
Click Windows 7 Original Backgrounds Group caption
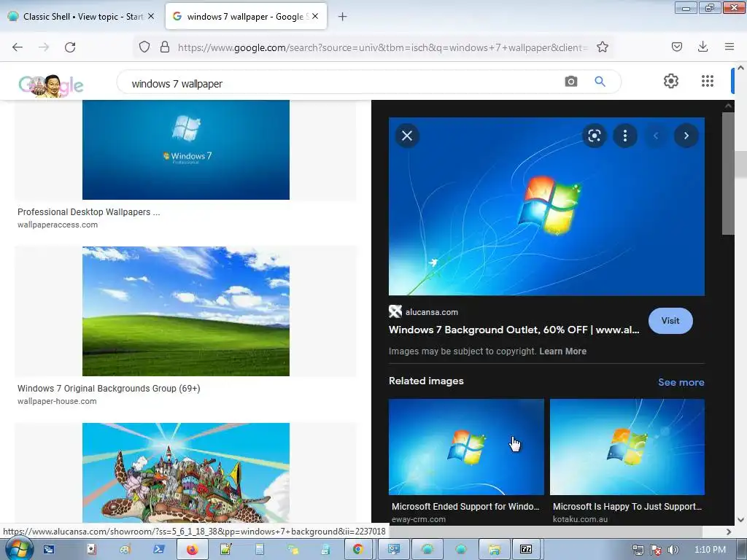coord(109,388)
